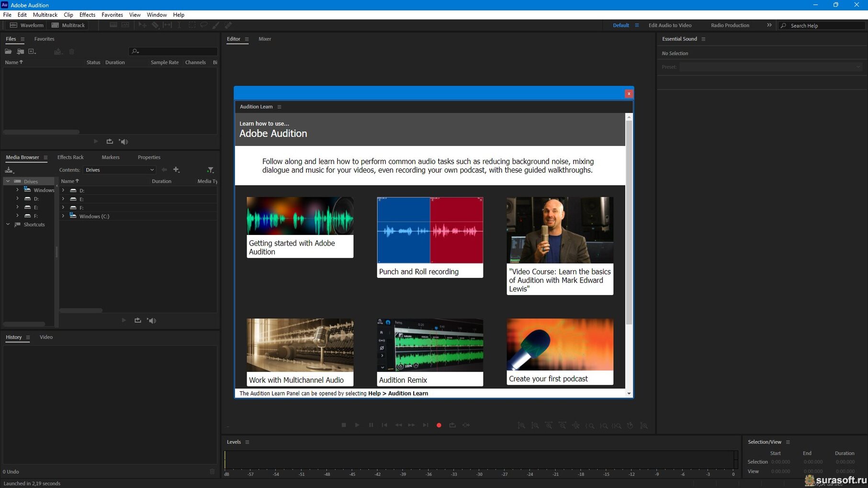The width and height of the screenshot is (868, 488).
Task: Open the Favorites menu in menu bar
Action: 112,15
